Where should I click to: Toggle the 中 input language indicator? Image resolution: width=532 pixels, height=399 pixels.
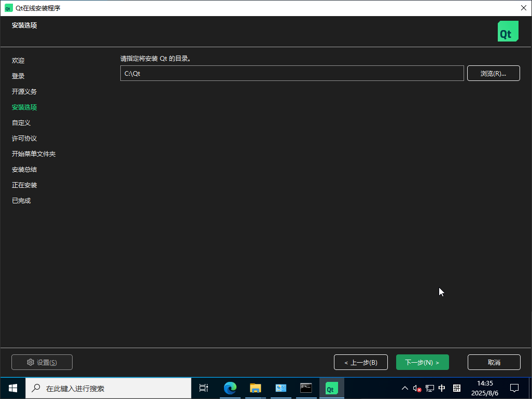pyautogui.click(x=442, y=388)
